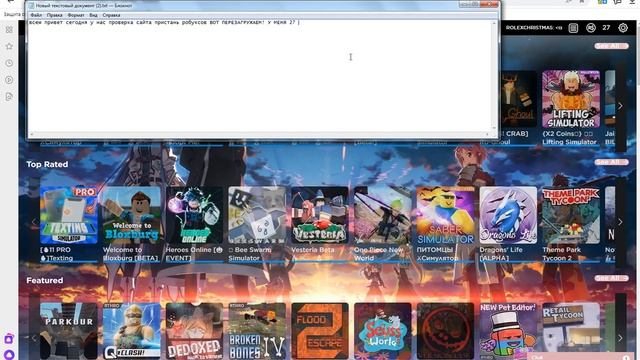Open Dragons' Life game thumbnail

(508, 215)
